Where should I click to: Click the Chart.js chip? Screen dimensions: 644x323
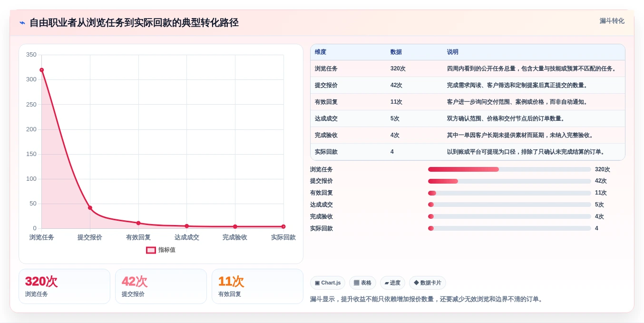328,283
